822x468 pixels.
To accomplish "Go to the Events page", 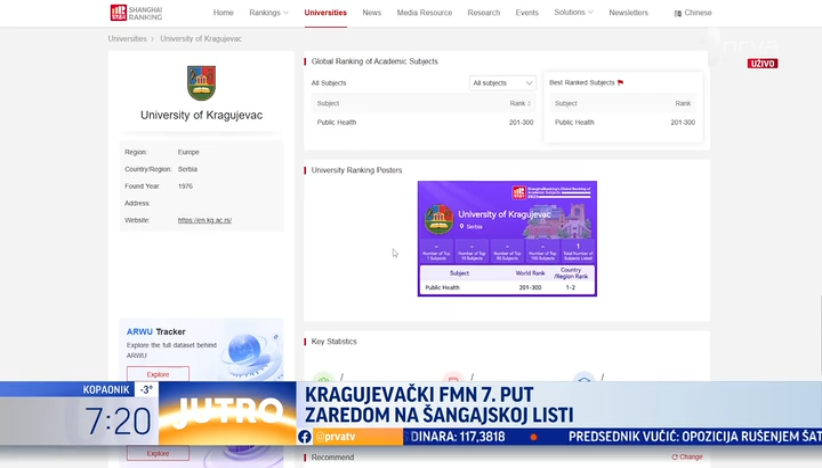I will [526, 13].
